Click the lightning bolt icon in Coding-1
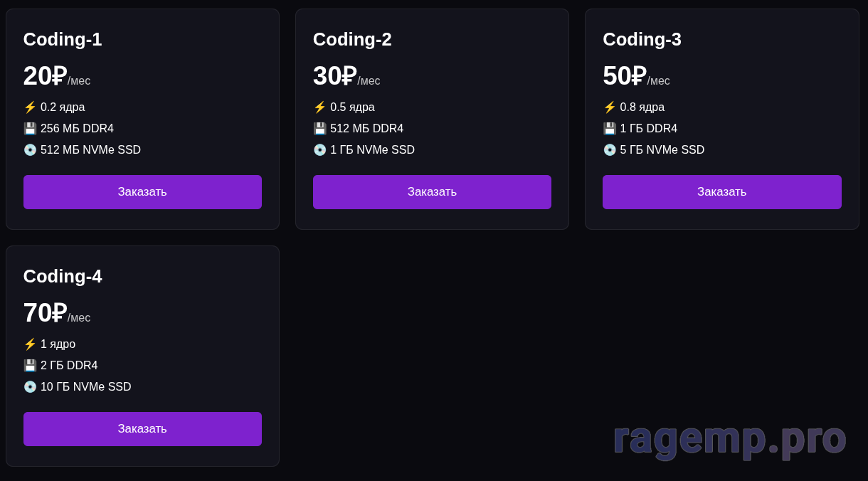Screen dimensions: 868x481 tap(30, 107)
